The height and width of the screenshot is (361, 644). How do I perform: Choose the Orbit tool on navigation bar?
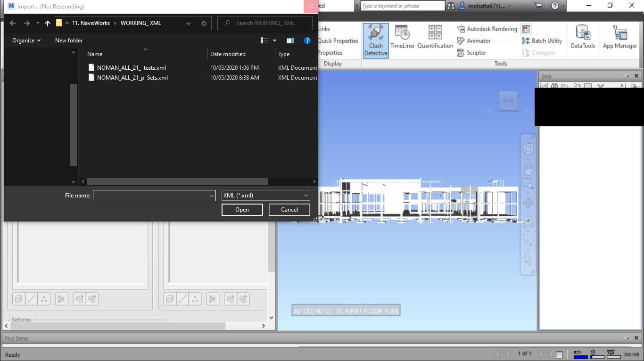click(x=528, y=203)
